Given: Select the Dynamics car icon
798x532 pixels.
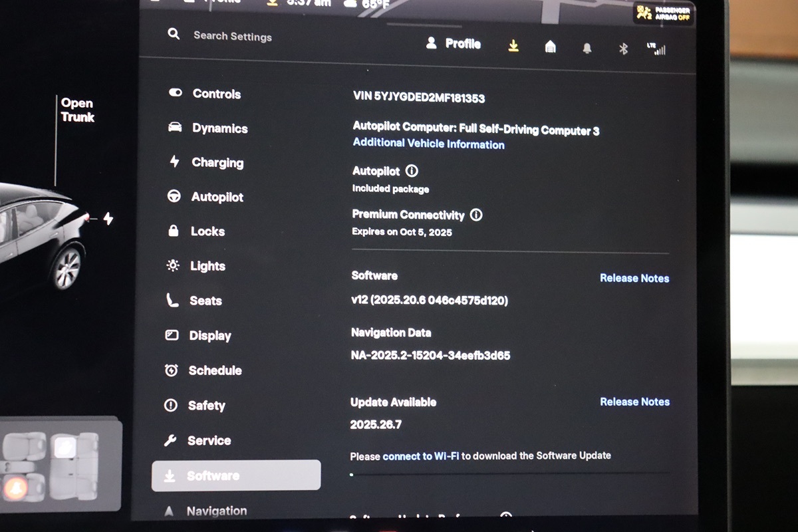Looking at the screenshot, I should pyautogui.click(x=175, y=127).
